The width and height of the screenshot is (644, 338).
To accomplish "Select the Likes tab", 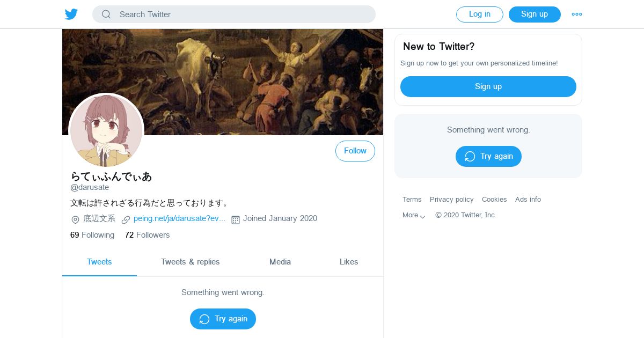I will pos(349,262).
